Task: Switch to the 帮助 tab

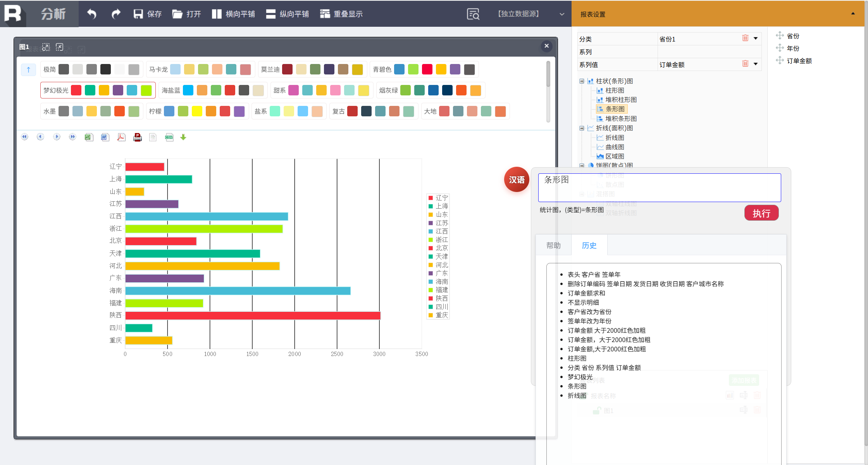Action: (x=553, y=245)
